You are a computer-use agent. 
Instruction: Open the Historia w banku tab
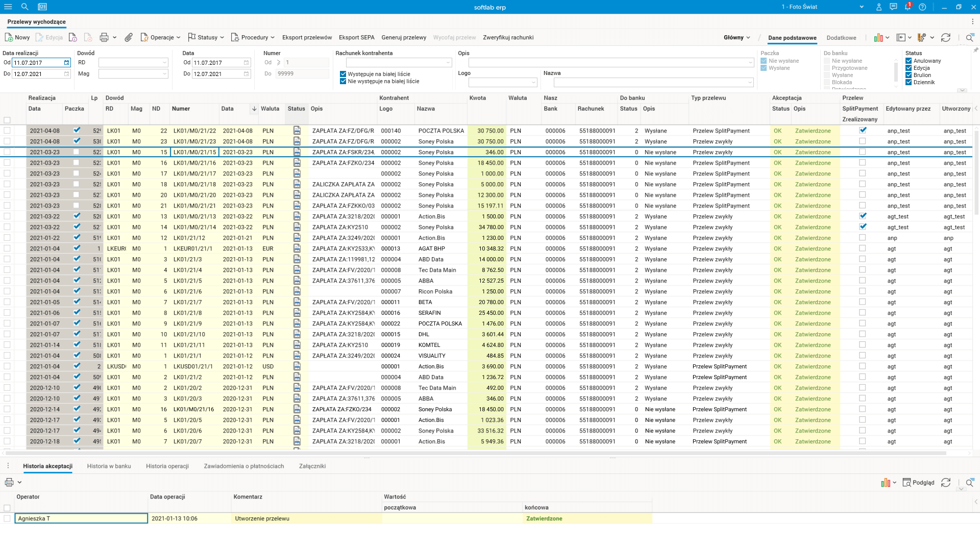click(109, 466)
